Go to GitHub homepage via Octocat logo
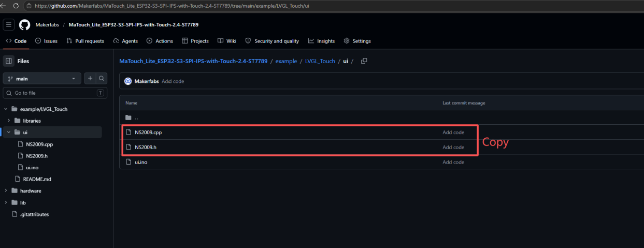This screenshot has width=644, height=248. click(x=25, y=25)
